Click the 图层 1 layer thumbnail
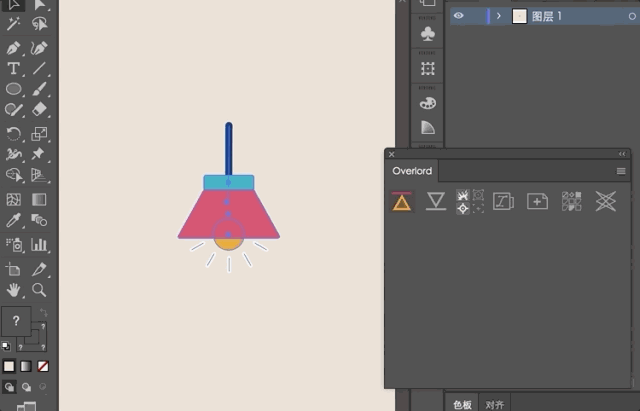The width and height of the screenshot is (640, 411). coord(519,16)
